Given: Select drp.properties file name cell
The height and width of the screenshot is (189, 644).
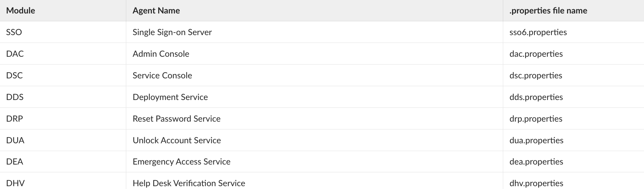Looking at the screenshot, I should (x=535, y=119).
